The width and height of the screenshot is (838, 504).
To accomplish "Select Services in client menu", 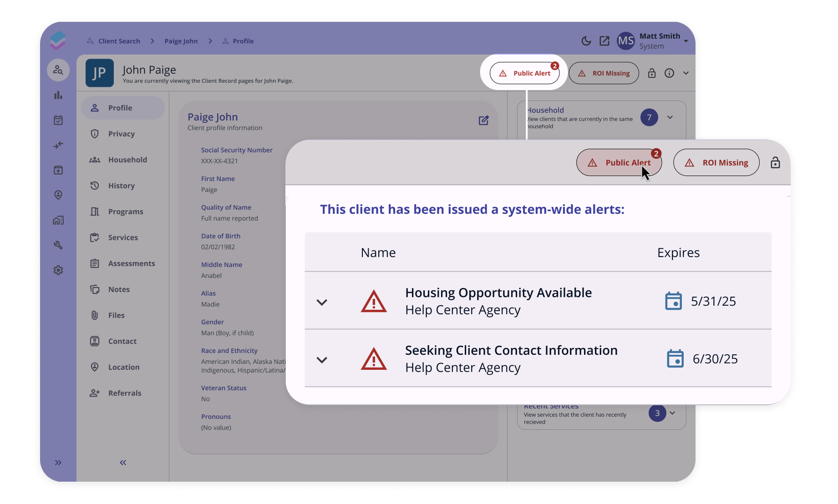I will click(123, 237).
